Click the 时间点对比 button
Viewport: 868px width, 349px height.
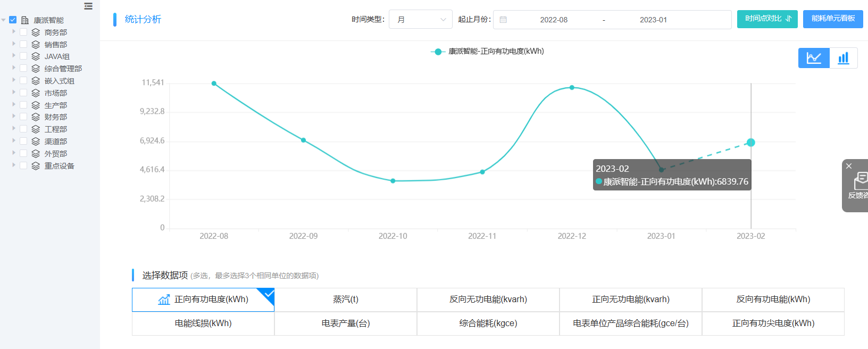(767, 19)
